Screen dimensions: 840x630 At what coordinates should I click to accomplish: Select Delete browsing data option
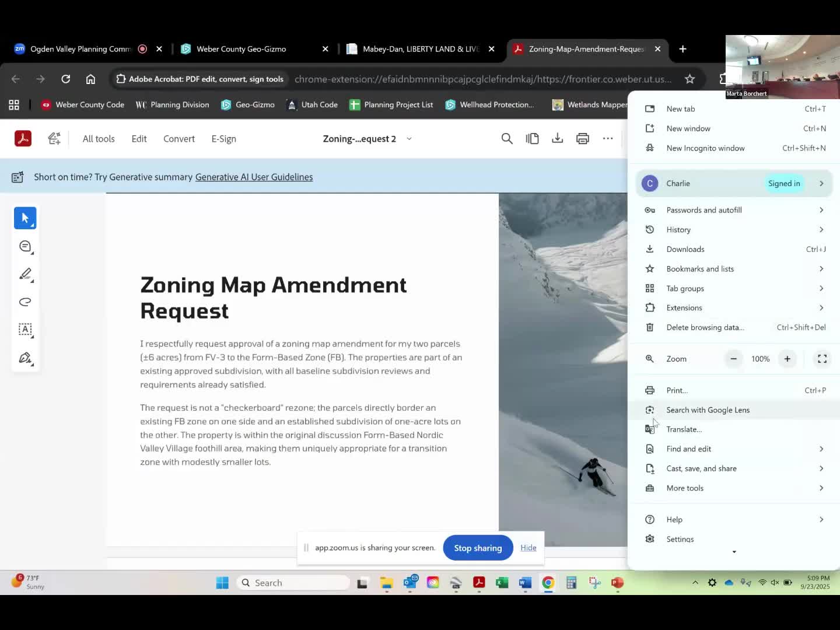(x=734, y=327)
